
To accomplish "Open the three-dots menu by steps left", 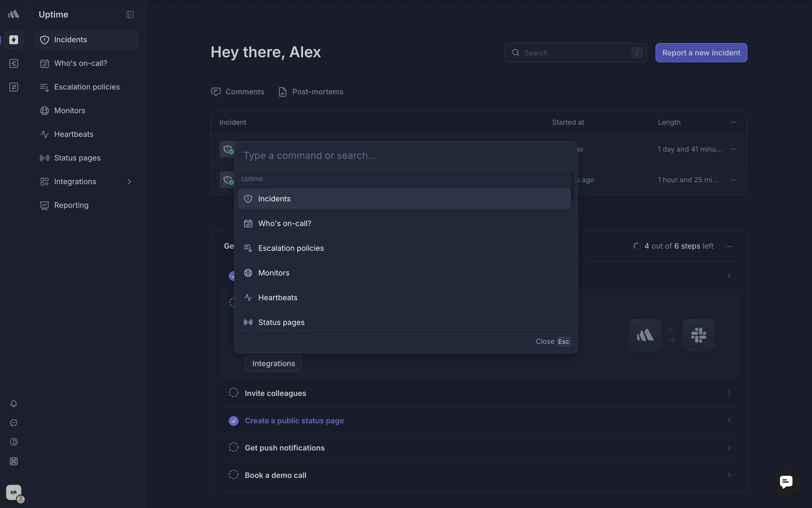I will coord(728,246).
